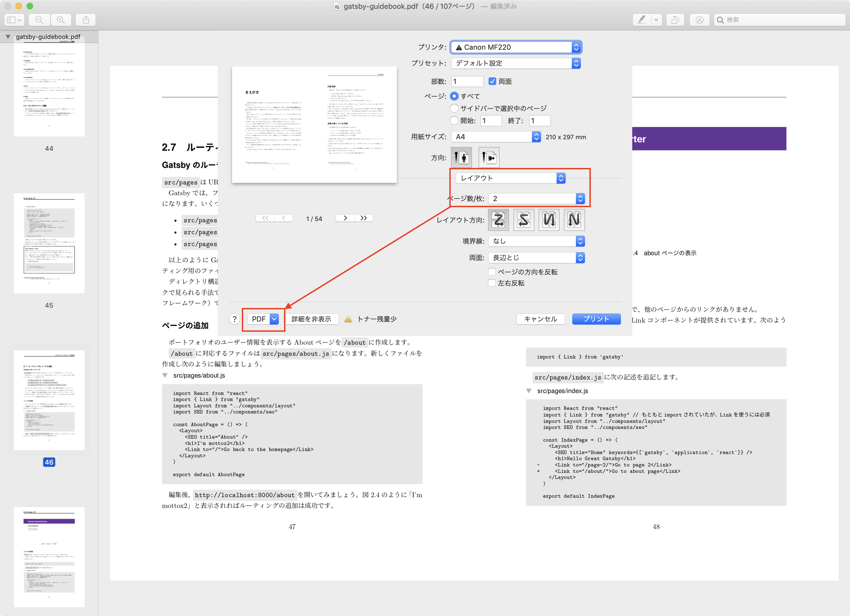Select the purple-header thumbnail below page 46
The width and height of the screenshot is (850, 616).
point(49,557)
